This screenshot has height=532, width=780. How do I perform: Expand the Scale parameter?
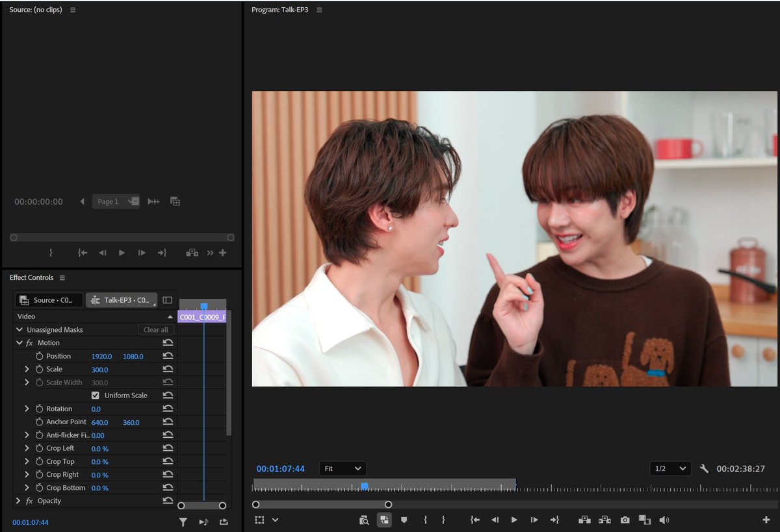pos(27,369)
